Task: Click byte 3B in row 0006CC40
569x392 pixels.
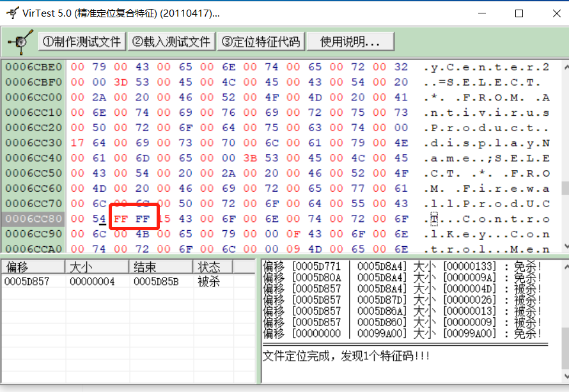Action: tap(250, 158)
